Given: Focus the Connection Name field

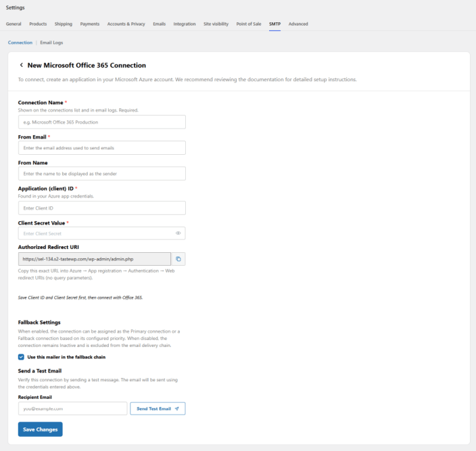Looking at the screenshot, I should tap(102, 122).
